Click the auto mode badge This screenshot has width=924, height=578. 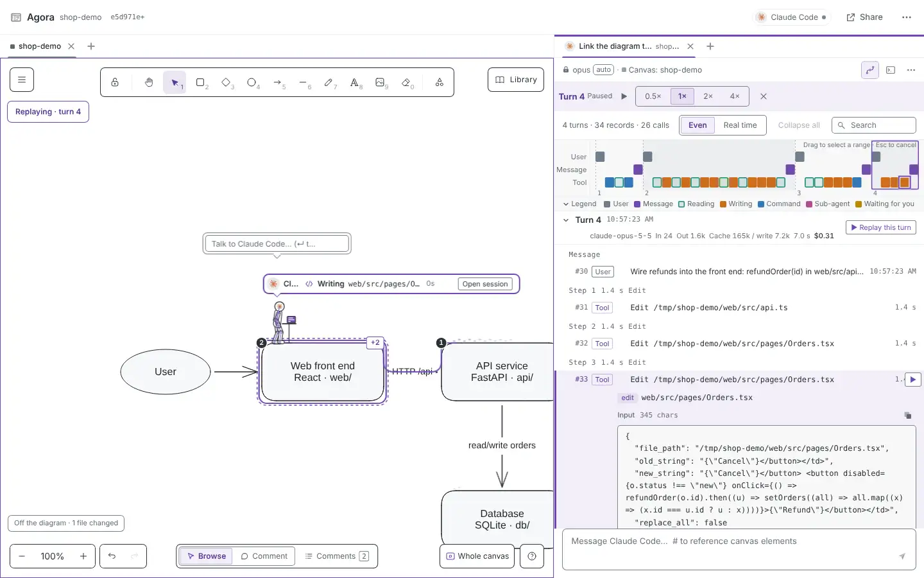[603, 70]
